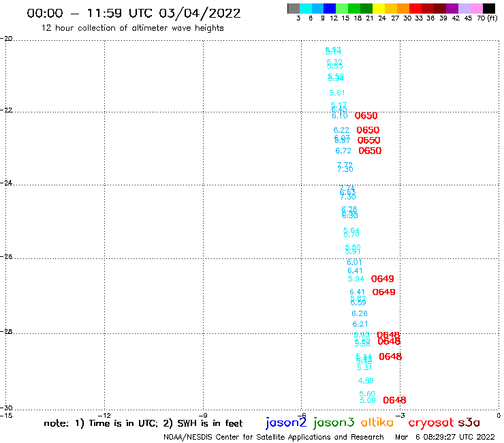The height and width of the screenshot is (443, 504).
Task: Click the "33" label under the color scale
Action: click(x=418, y=18)
